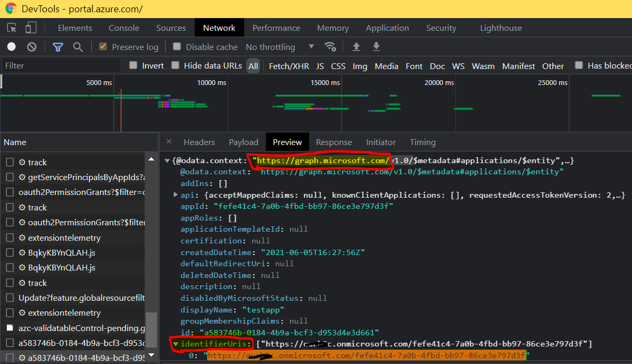
Task: Open the network search magnifier
Action: point(78,47)
